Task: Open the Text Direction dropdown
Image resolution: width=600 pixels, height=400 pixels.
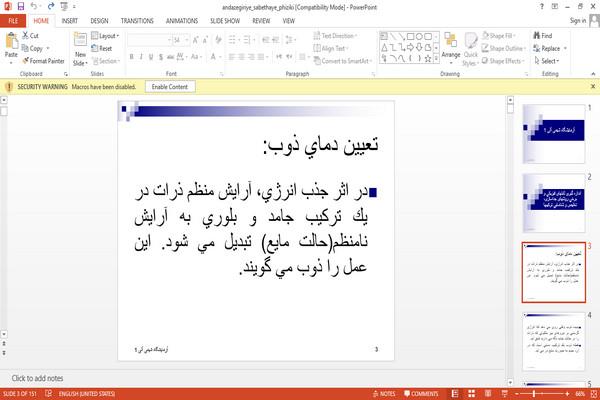Action: pyautogui.click(x=335, y=36)
